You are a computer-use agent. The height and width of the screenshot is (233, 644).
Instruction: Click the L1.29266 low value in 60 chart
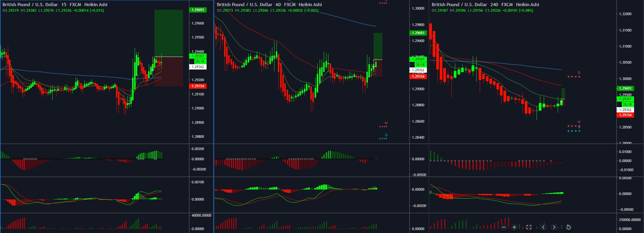pos(261,11)
